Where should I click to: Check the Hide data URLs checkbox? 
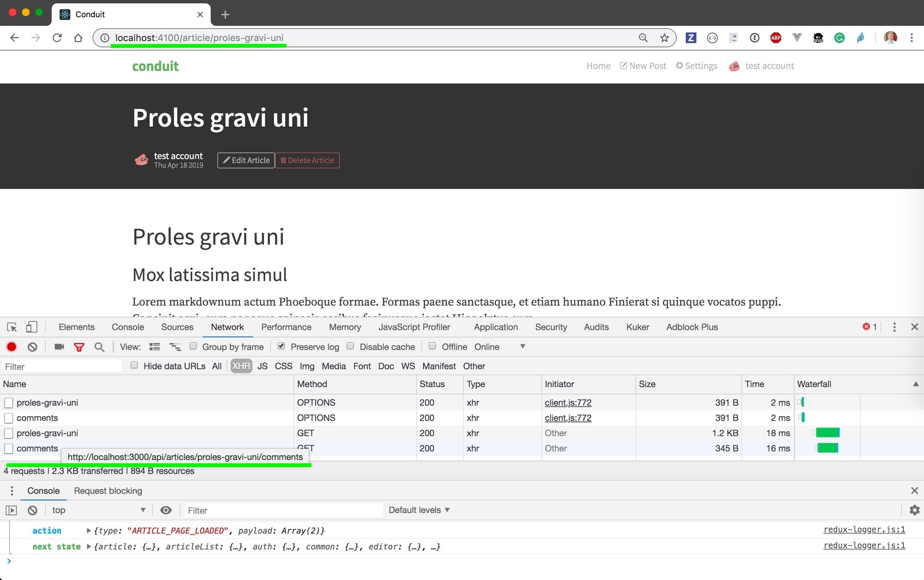tap(134, 365)
